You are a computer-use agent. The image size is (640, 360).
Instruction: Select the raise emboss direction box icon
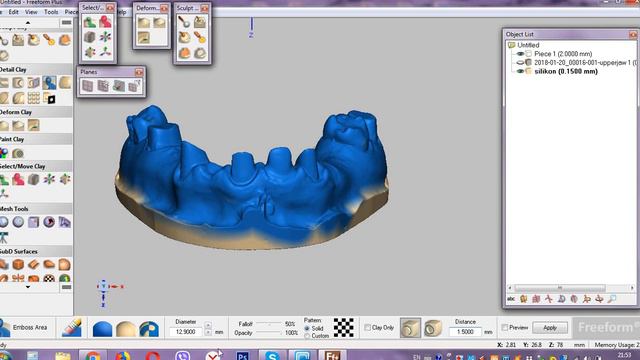click(x=410, y=328)
